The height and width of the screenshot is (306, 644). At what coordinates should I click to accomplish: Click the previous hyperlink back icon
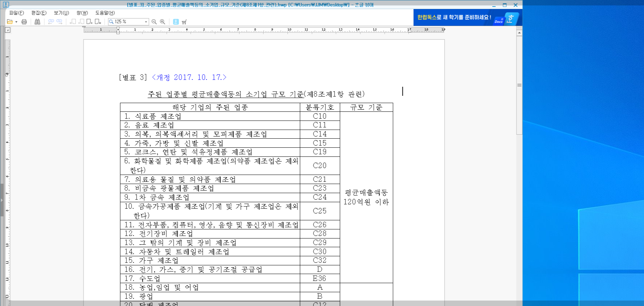tap(51, 22)
